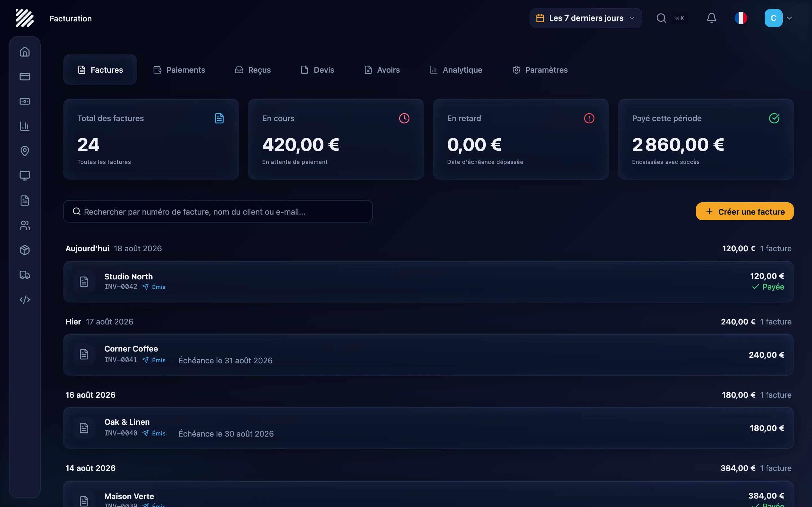The height and width of the screenshot is (507, 812).
Task: Open the package box icon in sidebar
Action: [x=25, y=250]
